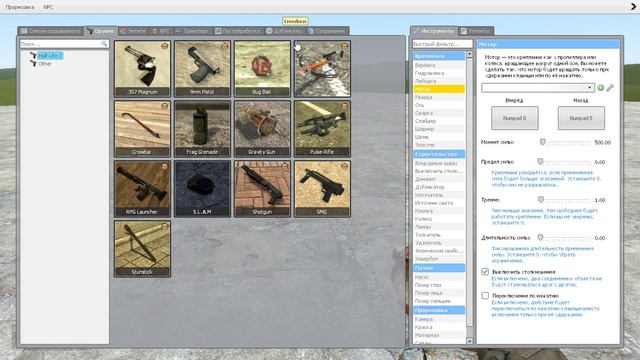The image size is (640, 360).
Task: Collapse the Крепления tool category header
Action: point(439,56)
